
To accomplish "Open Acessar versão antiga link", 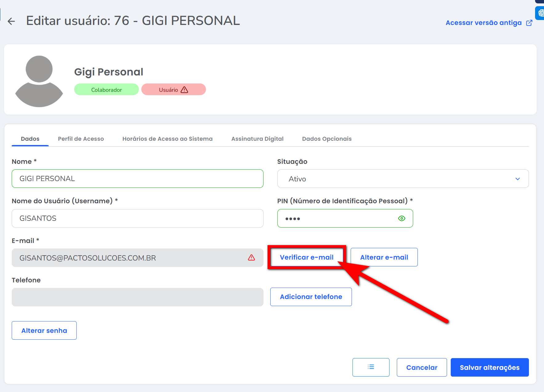I will tap(483, 23).
